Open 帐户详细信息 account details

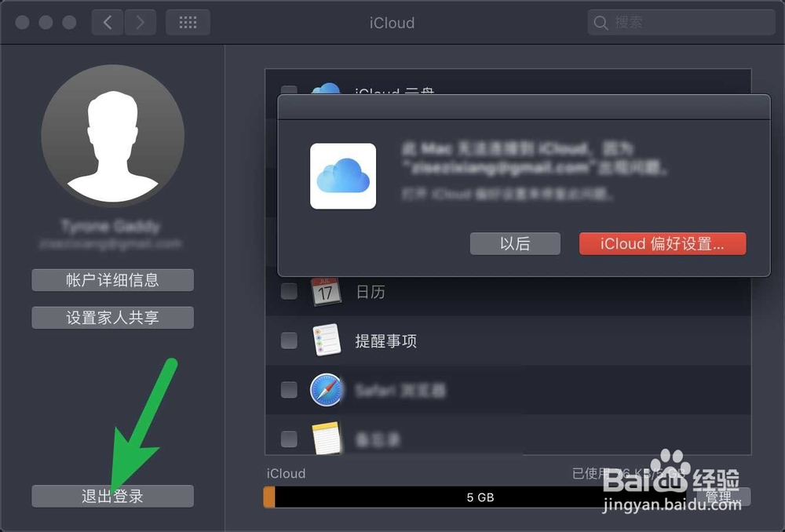click(112, 280)
